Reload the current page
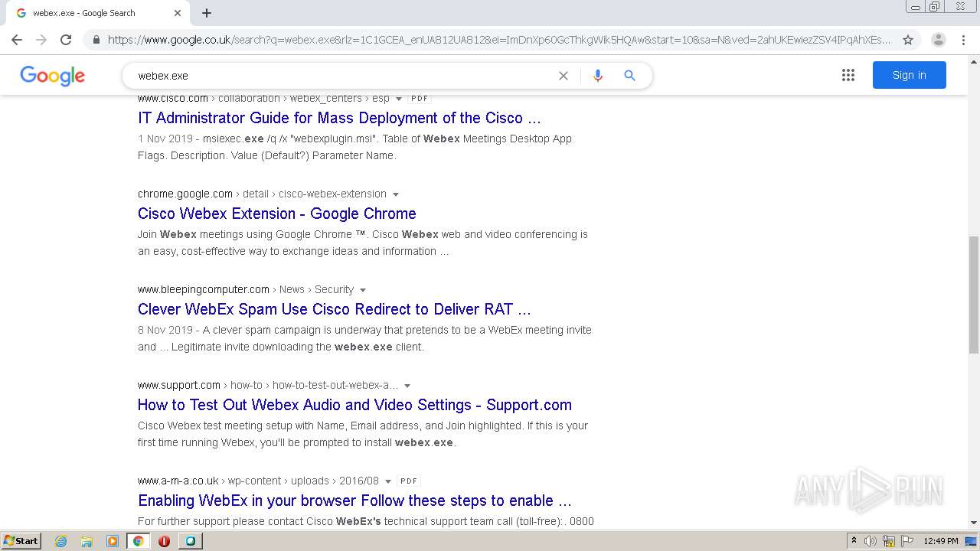Image resolution: width=980 pixels, height=551 pixels. pos(66,40)
